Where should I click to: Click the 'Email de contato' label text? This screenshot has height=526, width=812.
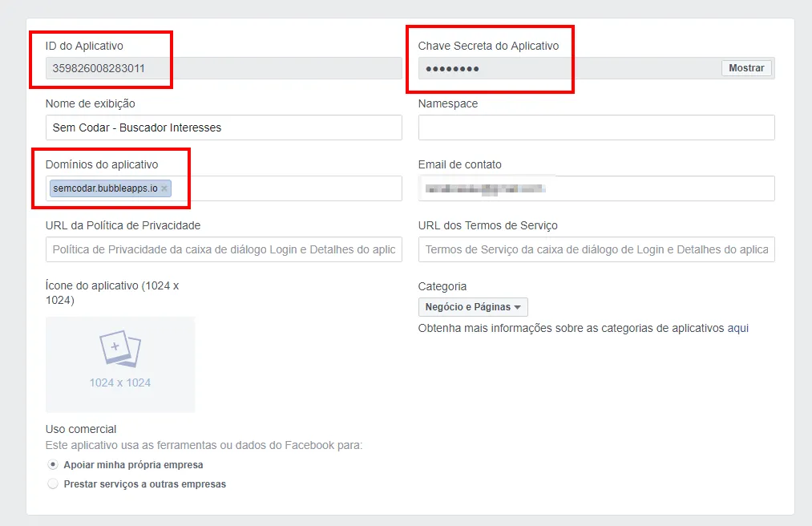click(459, 164)
